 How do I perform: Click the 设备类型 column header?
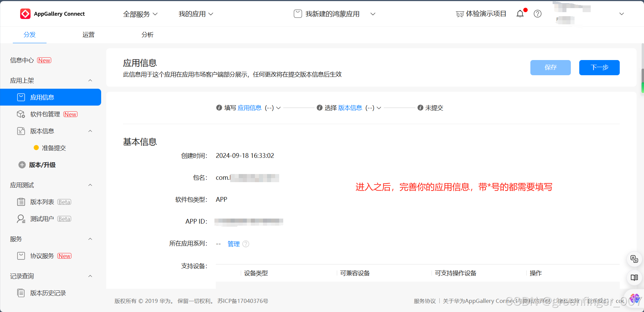click(256, 273)
